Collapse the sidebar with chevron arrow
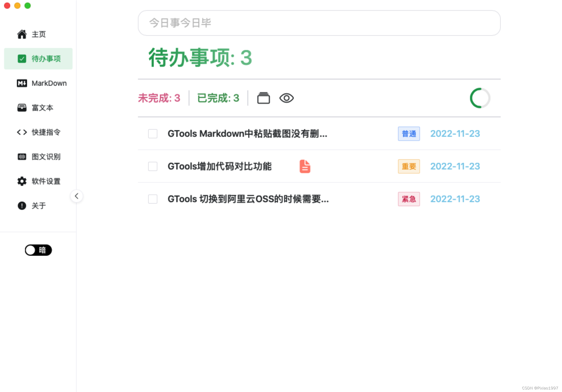Screen dimensions: 562x392 coord(76,196)
